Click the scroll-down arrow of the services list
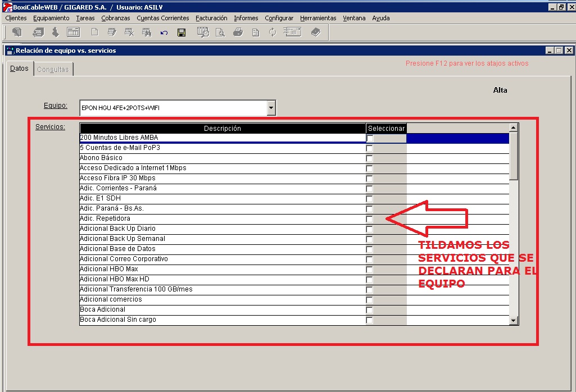The image size is (576, 392). click(x=512, y=320)
